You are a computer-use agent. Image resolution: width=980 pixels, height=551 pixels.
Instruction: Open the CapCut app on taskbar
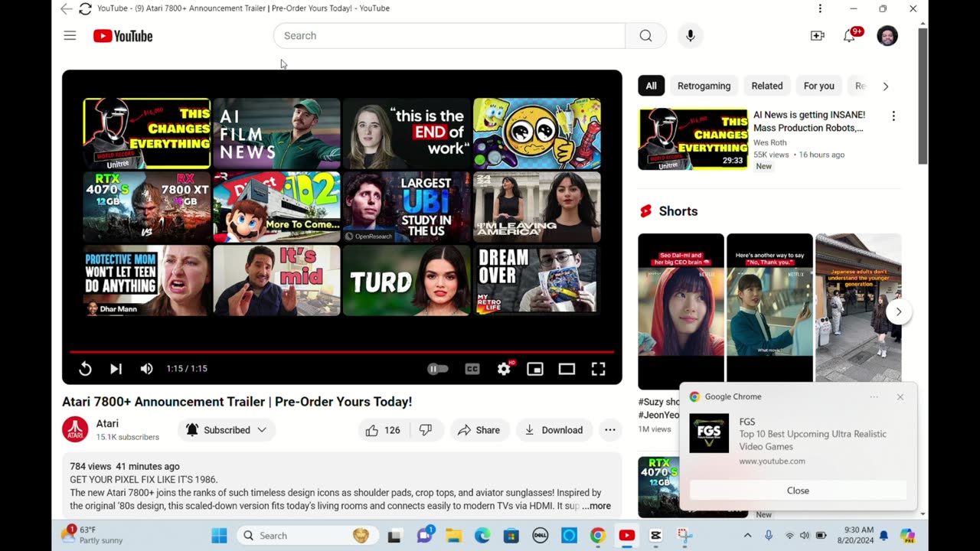point(655,536)
